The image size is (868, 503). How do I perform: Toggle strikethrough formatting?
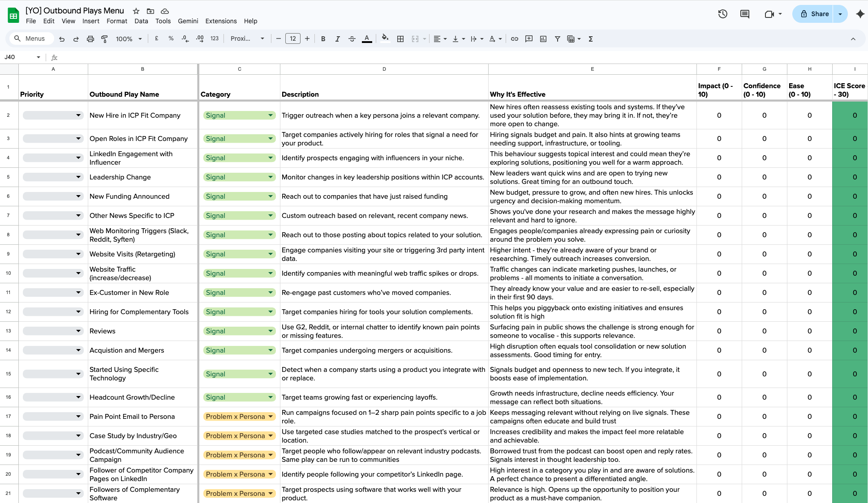[352, 39]
